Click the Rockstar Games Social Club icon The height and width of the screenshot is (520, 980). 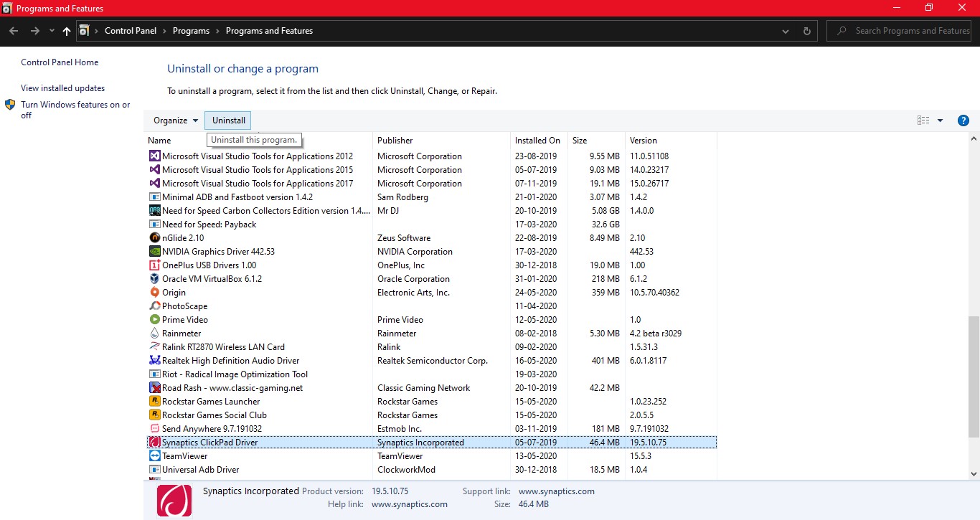click(154, 415)
